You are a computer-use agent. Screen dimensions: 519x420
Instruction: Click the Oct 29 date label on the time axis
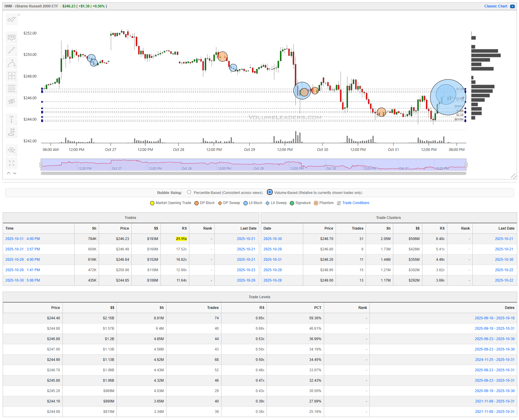tap(249, 150)
